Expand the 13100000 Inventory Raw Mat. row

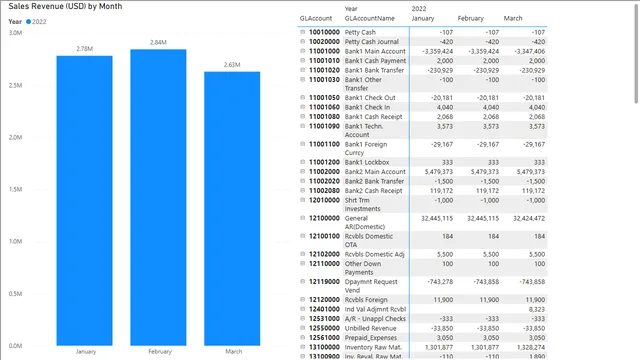pos(302,347)
